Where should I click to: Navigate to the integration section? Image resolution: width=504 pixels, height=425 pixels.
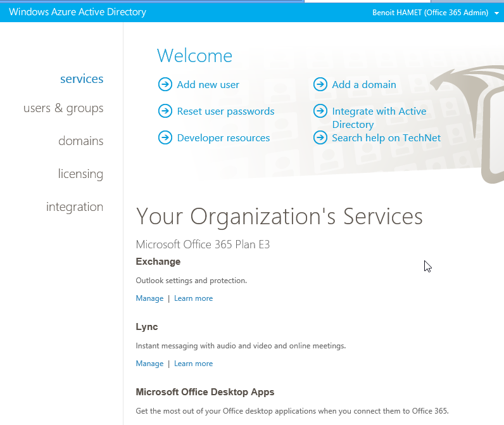point(75,207)
